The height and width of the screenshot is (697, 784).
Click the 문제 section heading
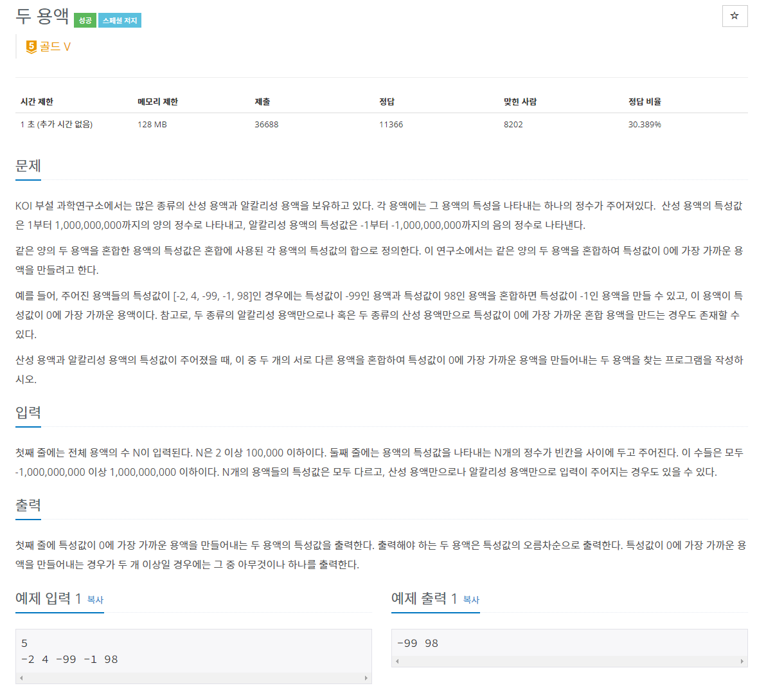point(28,166)
